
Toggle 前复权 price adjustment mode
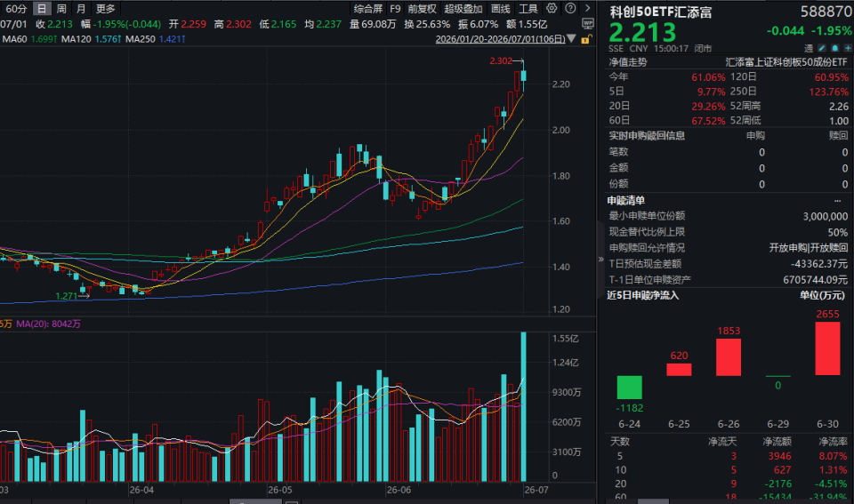click(x=422, y=9)
